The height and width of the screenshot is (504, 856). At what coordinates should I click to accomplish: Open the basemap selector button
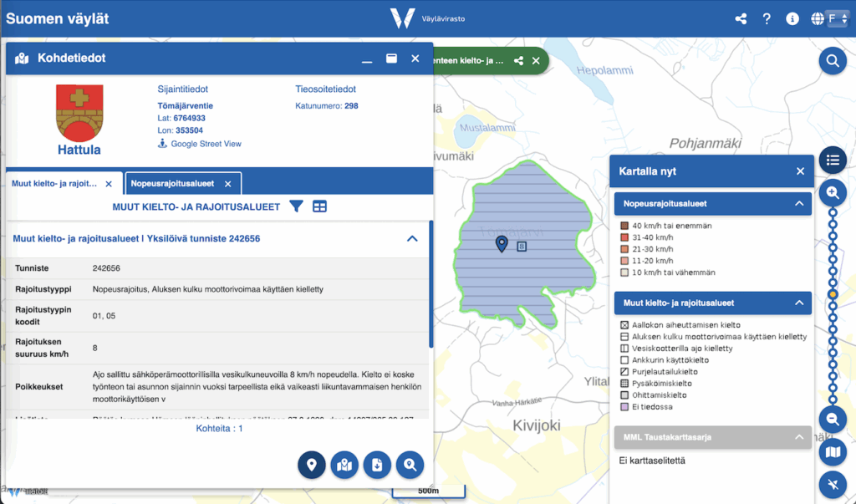click(833, 452)
